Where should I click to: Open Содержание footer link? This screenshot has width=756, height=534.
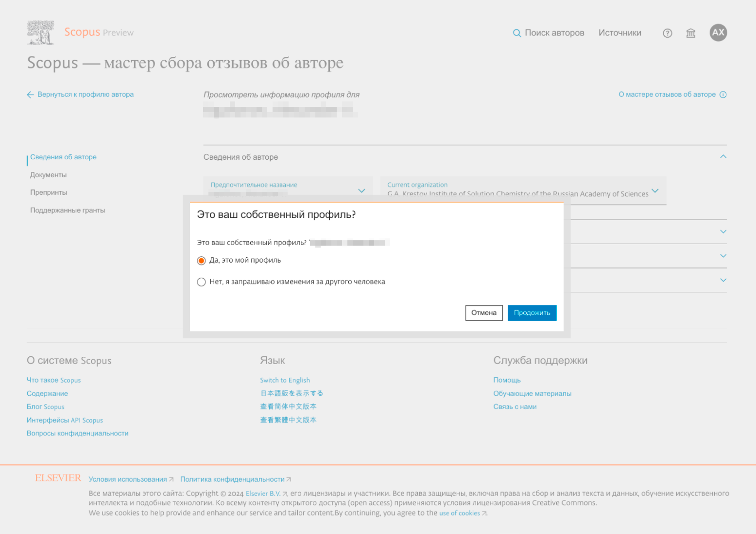[47, 393]
